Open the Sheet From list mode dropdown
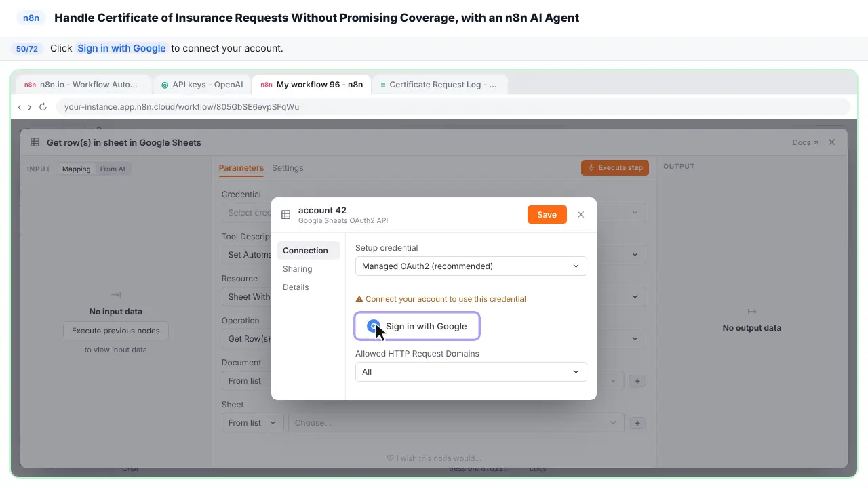 (x=253, y=423)
